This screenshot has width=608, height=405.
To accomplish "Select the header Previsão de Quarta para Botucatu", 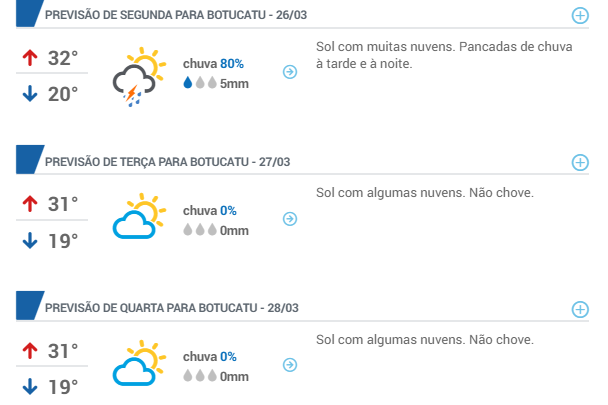I will 172,308.
